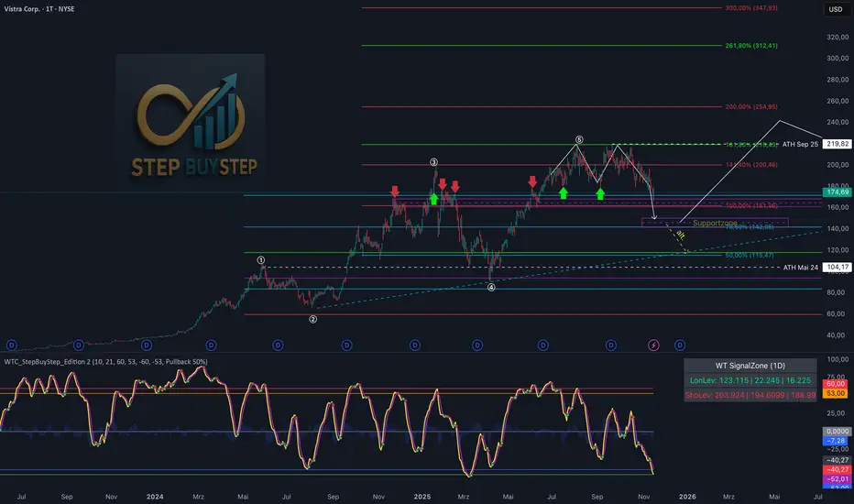
Task: Click the purple -52,01 indicator label
Action: 837,479
